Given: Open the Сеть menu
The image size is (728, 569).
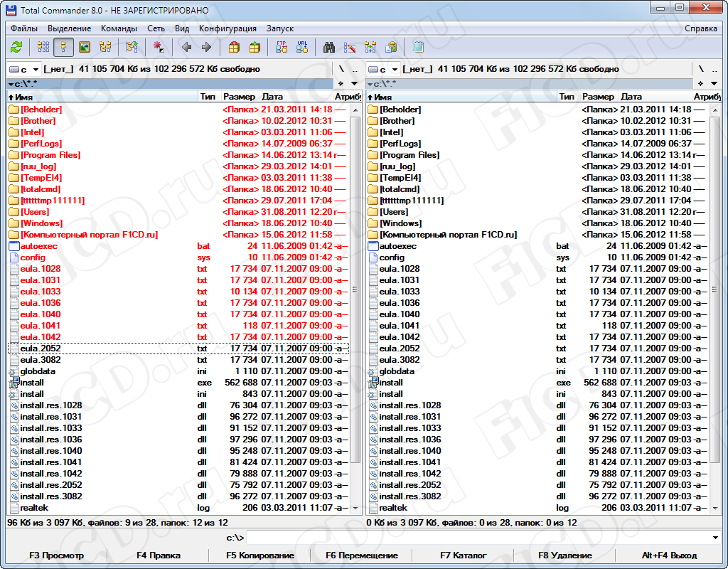Looking at the screenshot, I should pos(156,28).
